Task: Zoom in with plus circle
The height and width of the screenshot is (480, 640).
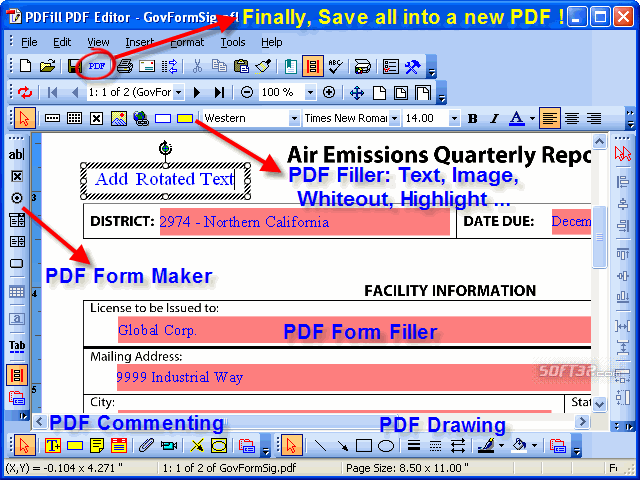Action: [x=329, y=92]
